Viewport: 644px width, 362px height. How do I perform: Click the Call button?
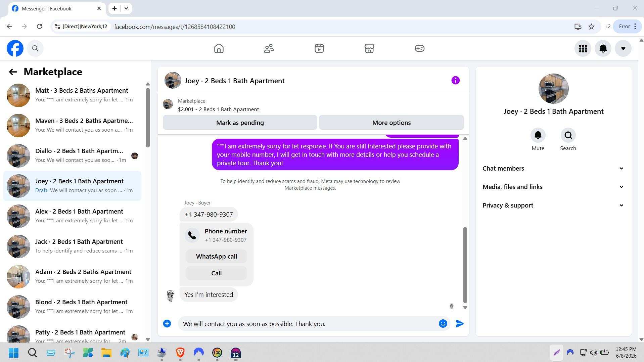(217, 273)
